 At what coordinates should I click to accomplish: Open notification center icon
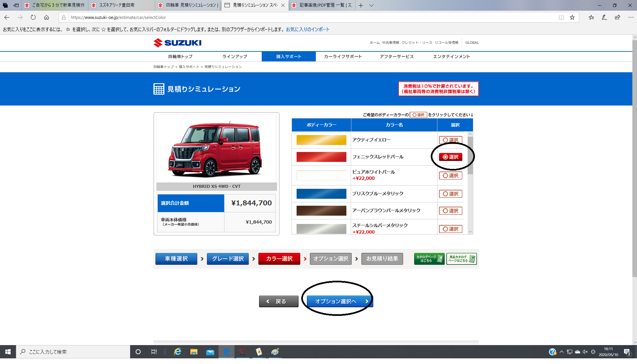click(627, 352)
